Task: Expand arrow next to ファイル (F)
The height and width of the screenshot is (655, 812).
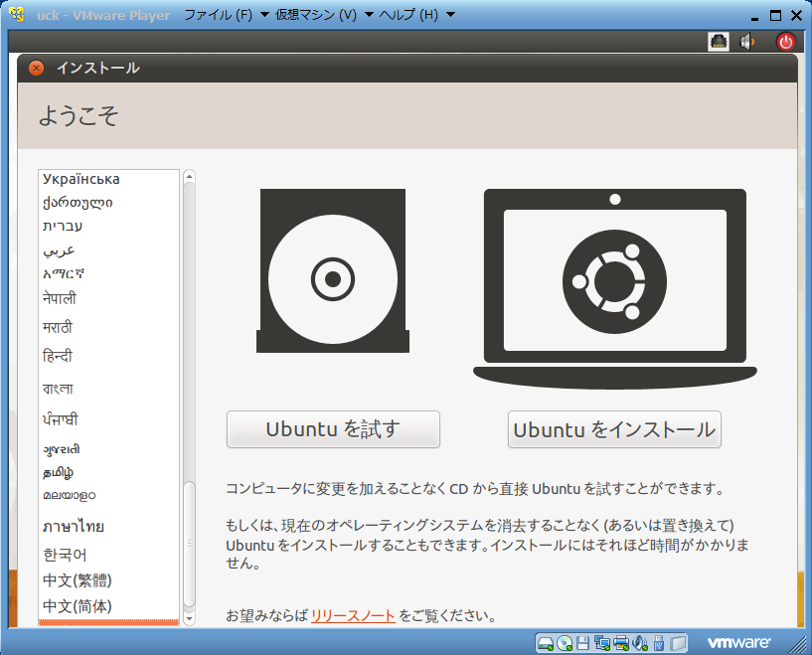Action: (264, 15)
